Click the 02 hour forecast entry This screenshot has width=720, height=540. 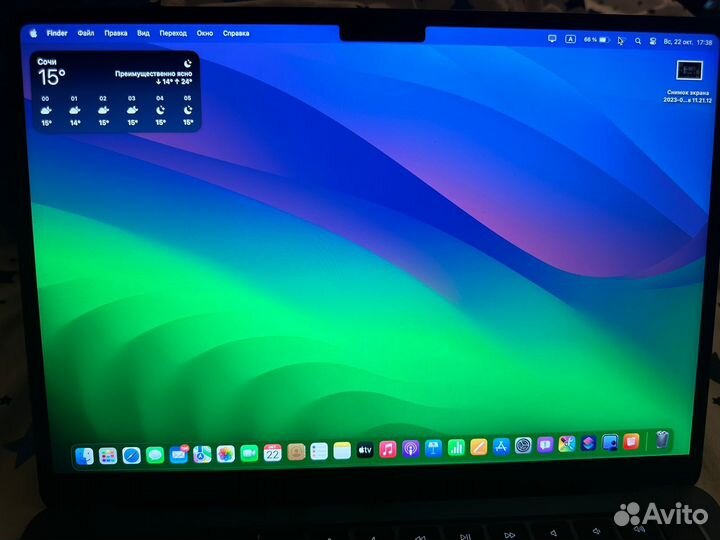click(103, 111)
